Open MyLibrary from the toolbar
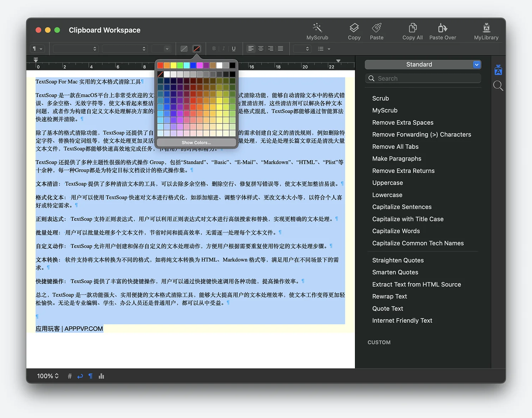Image resolution: width=532 pixels, height=418 pixels. click(x=486, y=28)
